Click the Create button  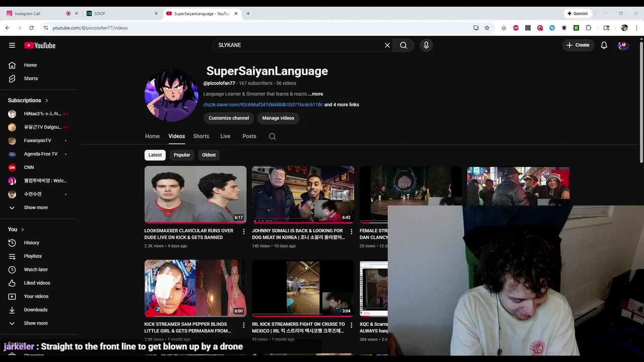click(x=578, y=45)
